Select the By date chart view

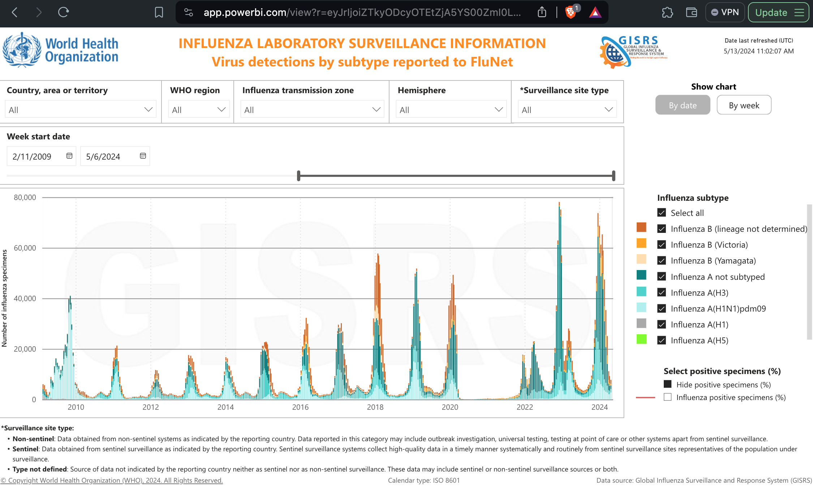[683, 105]
